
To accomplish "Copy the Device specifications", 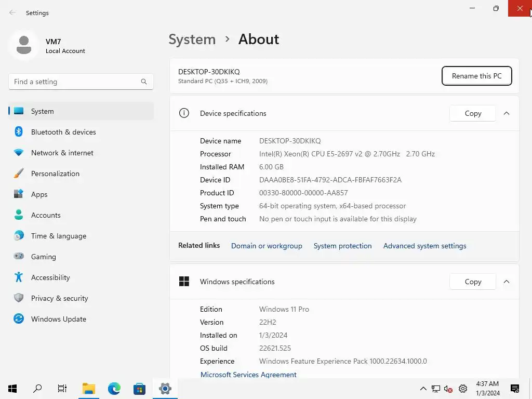I will pos(473,113).
